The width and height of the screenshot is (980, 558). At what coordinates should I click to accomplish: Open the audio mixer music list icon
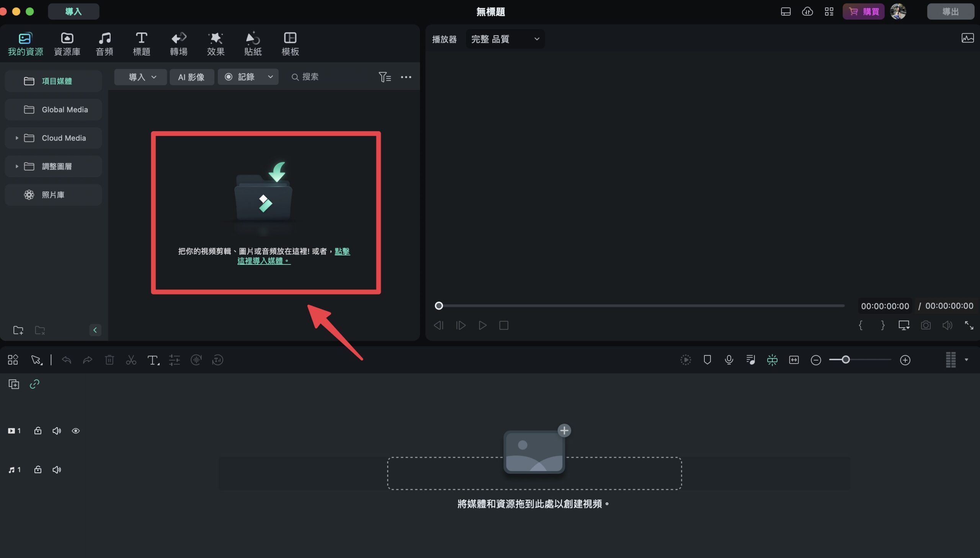750,359
